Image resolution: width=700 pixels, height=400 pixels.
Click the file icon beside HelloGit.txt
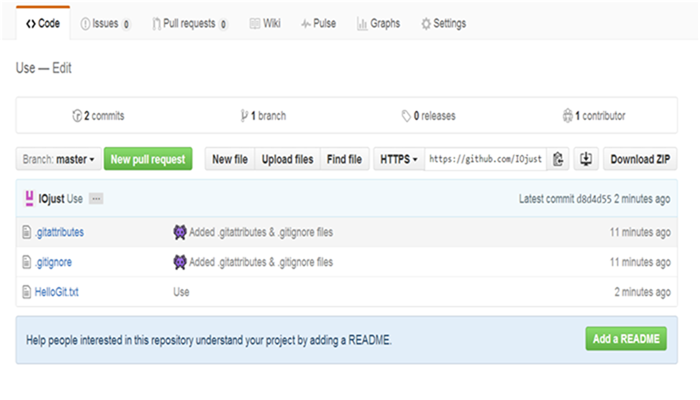pos(27,292)
